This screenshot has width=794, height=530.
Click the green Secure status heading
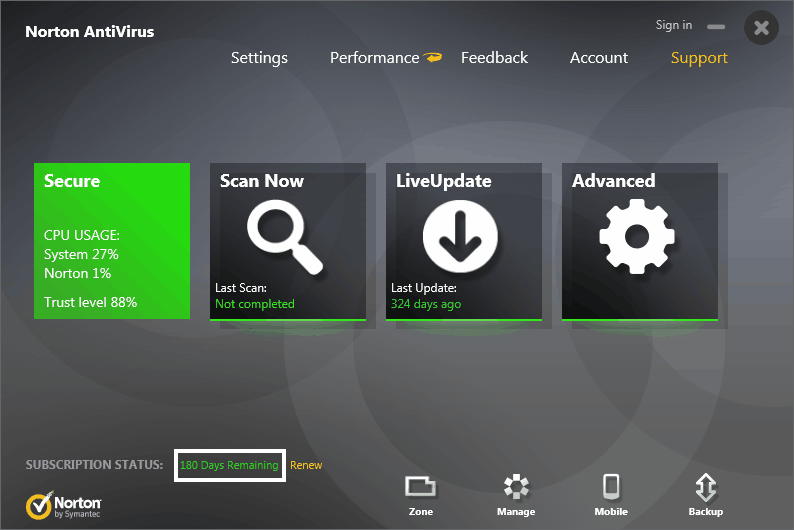point(72,181)
